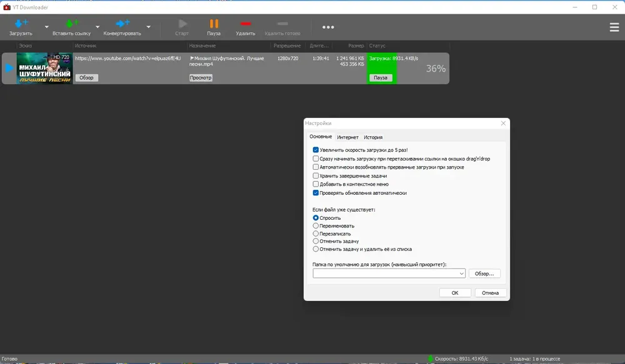Open default download folder combo box

pyautogui.click(x=389, y=273)
